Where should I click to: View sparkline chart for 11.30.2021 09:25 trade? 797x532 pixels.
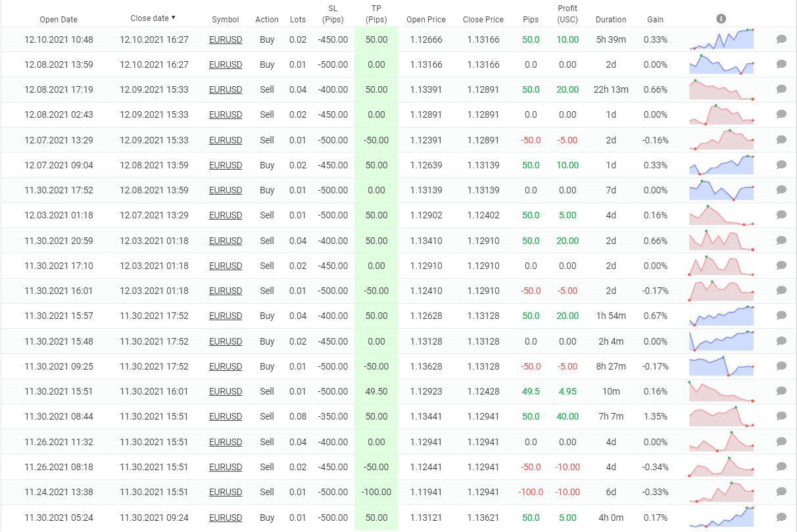[721, 366]
